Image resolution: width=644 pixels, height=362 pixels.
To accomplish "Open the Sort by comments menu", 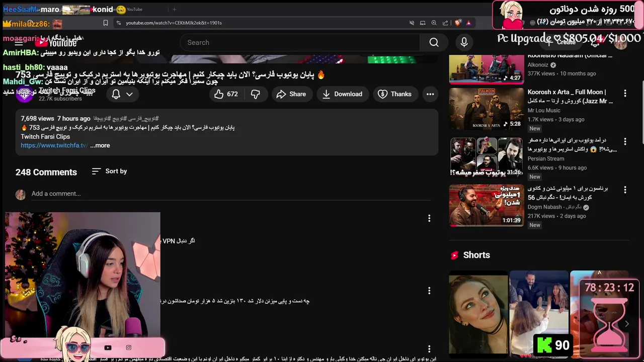I will tap(109, 171).
